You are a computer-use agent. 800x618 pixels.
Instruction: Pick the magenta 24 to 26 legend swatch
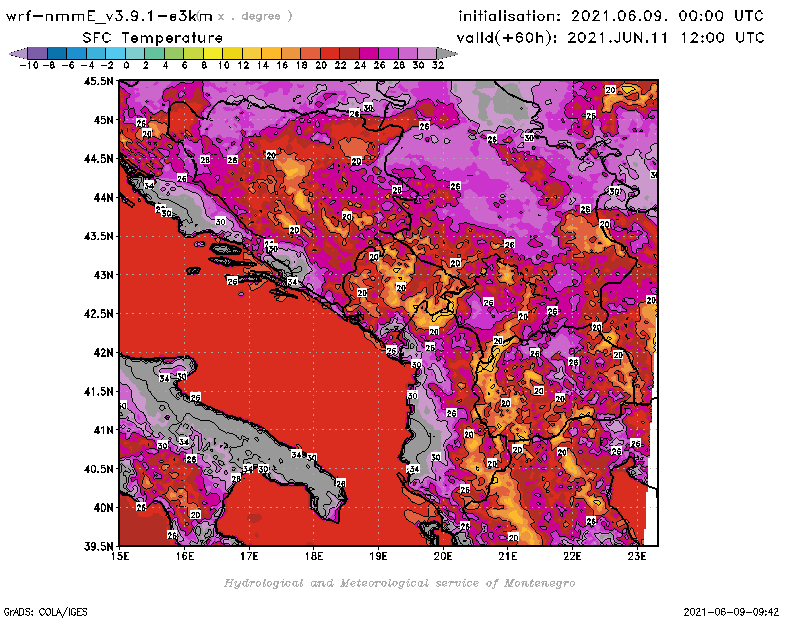(x=368, y=53)
